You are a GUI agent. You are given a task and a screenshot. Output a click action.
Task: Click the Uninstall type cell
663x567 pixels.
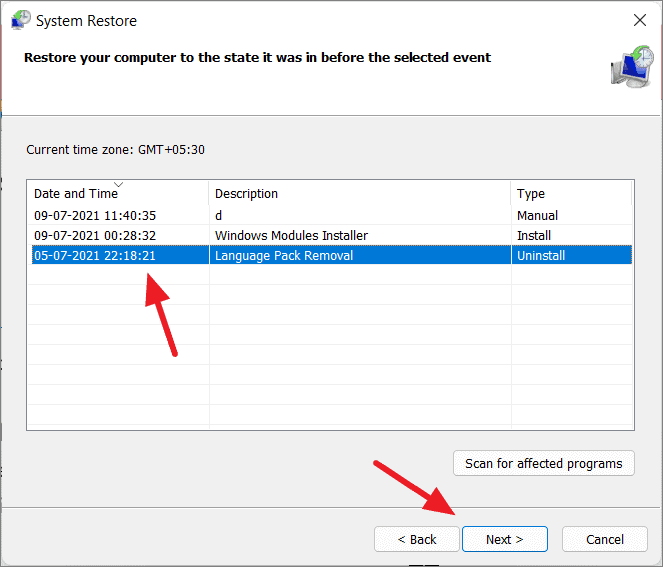[x=541, y=255]
